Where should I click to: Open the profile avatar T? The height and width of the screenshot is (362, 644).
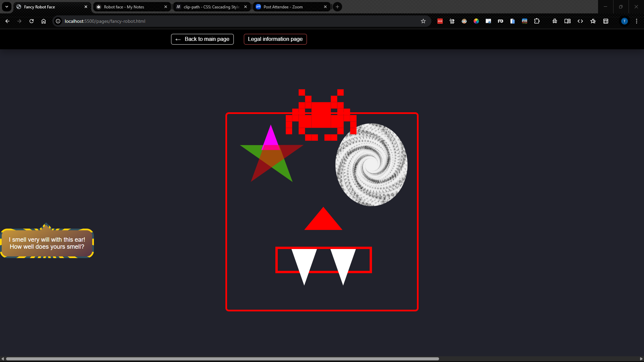tap(625, 21)
